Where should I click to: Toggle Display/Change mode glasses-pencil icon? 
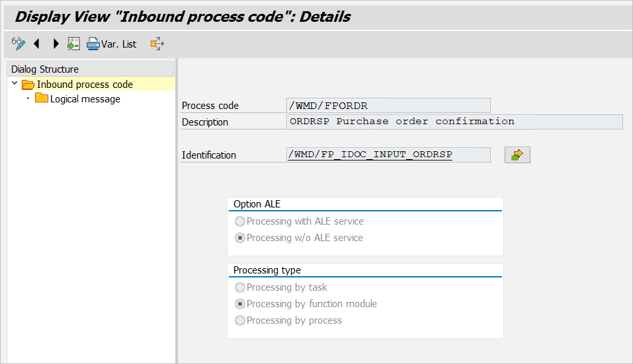[x=18, y=44]
